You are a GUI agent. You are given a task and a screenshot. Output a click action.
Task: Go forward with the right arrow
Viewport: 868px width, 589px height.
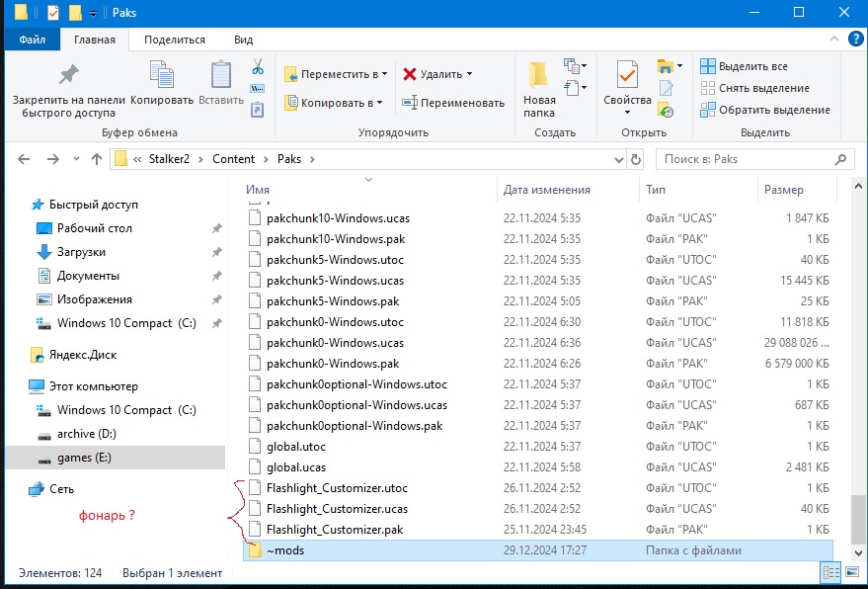52,159
